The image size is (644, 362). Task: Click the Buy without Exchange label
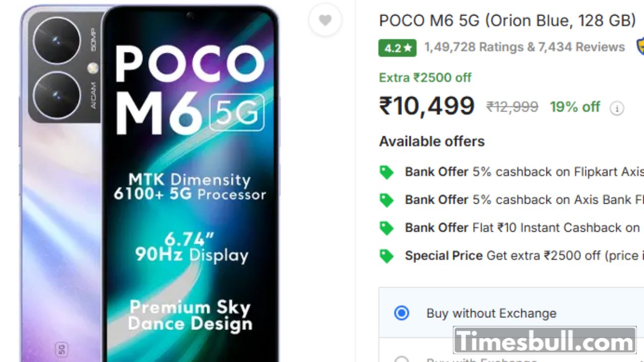coord(491,313)
